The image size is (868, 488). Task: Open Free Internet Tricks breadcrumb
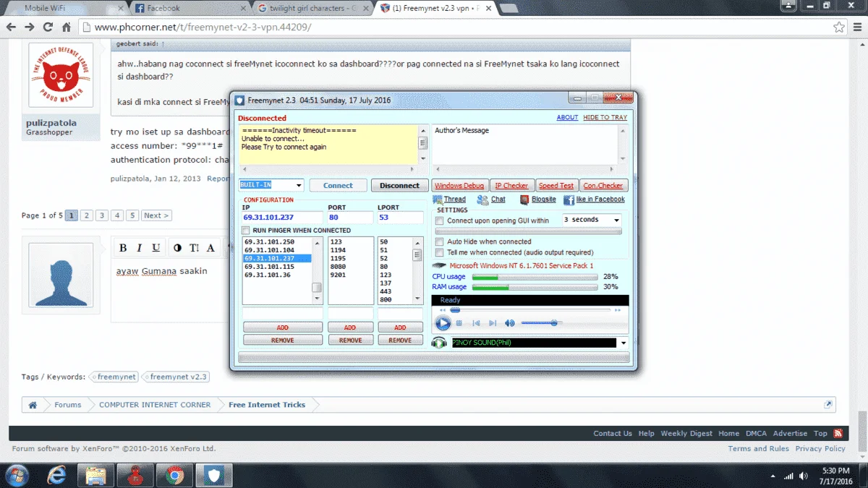(267, 405)
